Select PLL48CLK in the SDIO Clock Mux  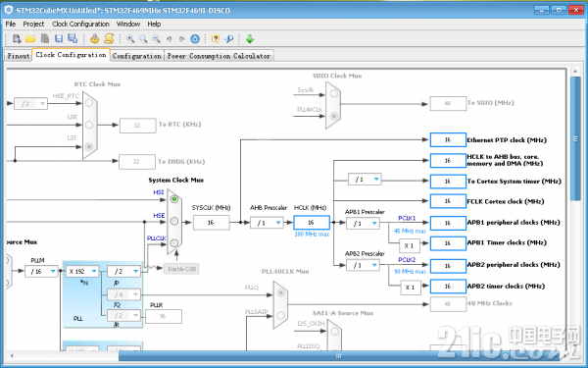point(334,116)
